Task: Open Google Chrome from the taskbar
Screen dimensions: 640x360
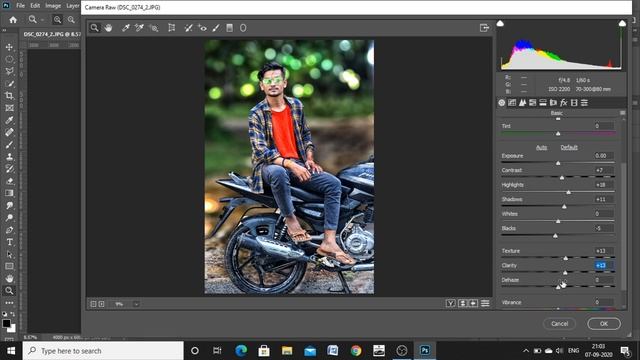Action: click(356, 351)
